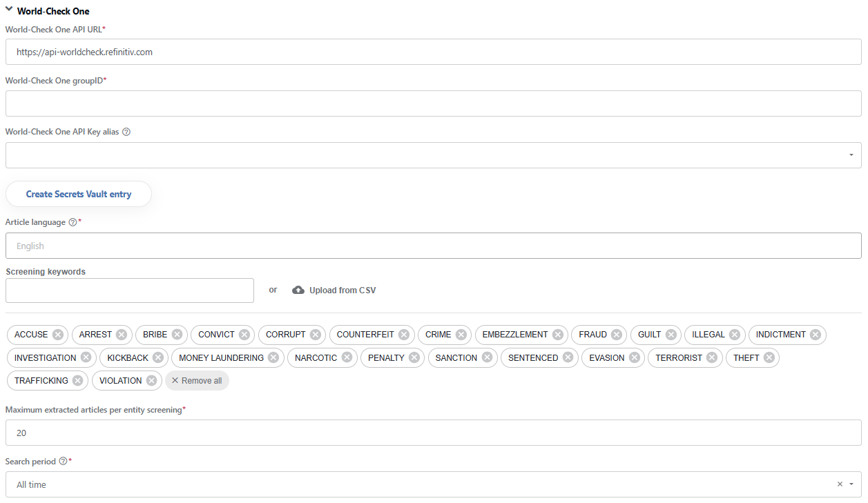Click the cloud upload icon
This screenshot has height=503, width=868.
tap(298, 290)
